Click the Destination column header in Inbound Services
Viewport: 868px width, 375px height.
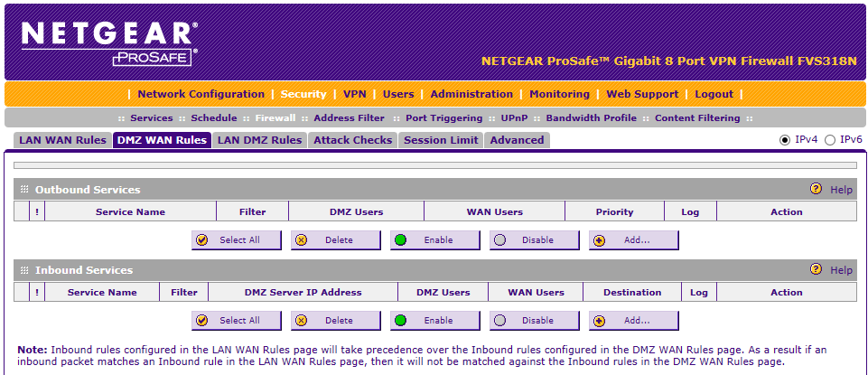[632, 292]
